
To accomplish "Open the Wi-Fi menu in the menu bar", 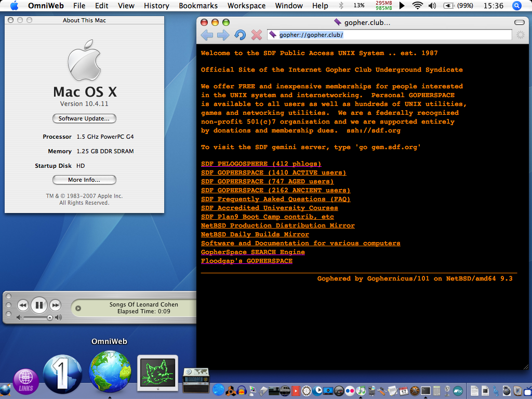I will tap(417, 5).
